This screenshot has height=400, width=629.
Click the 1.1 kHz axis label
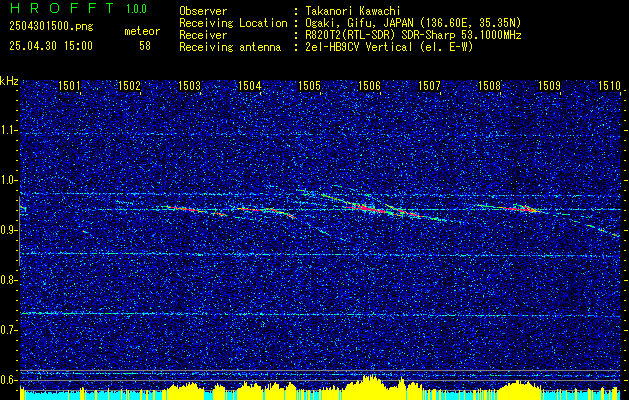click(x=8, y=130)
